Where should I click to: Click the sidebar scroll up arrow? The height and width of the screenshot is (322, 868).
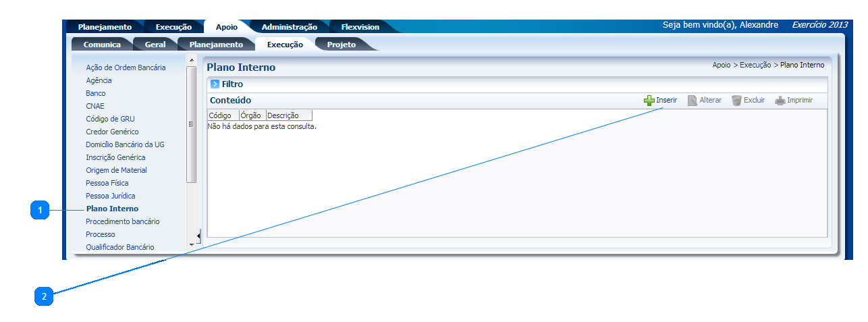click(x=192, y=61)
